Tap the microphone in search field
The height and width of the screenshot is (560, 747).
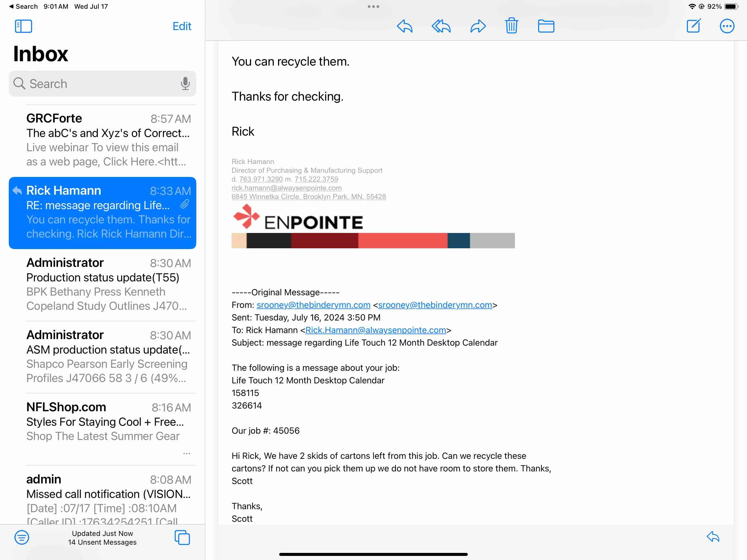coord(185,83)
